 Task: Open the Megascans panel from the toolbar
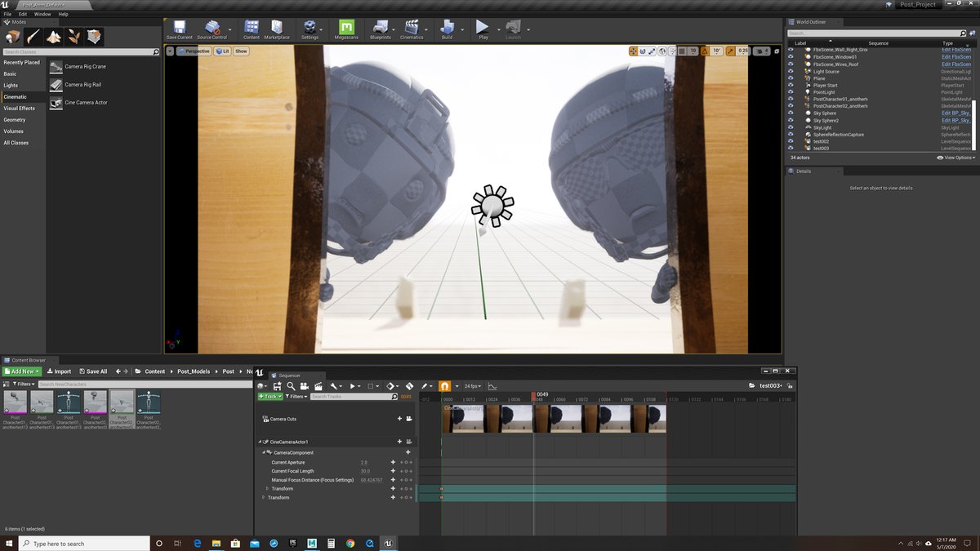coord(345,29)
